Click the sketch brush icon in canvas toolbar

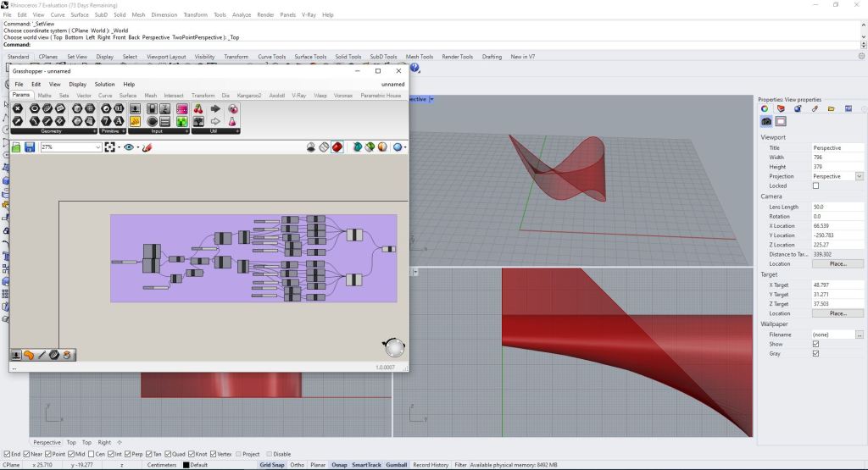tap(147, 147)
